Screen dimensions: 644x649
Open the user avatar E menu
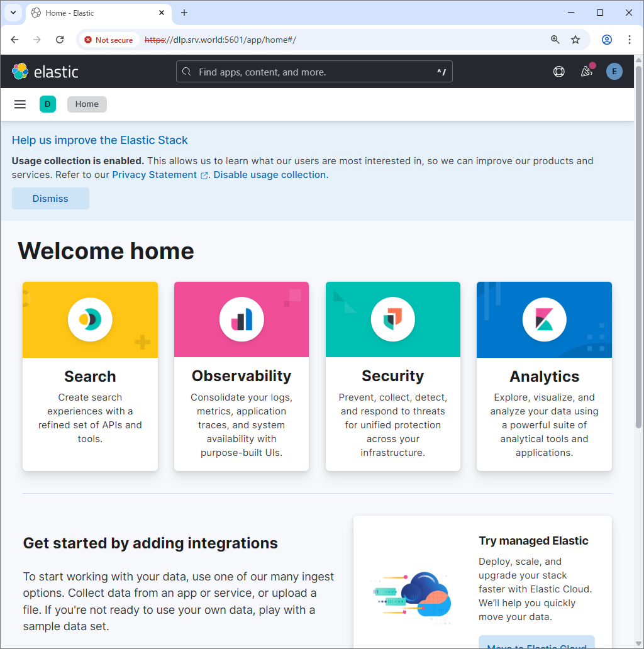click(x=614, y=72)
